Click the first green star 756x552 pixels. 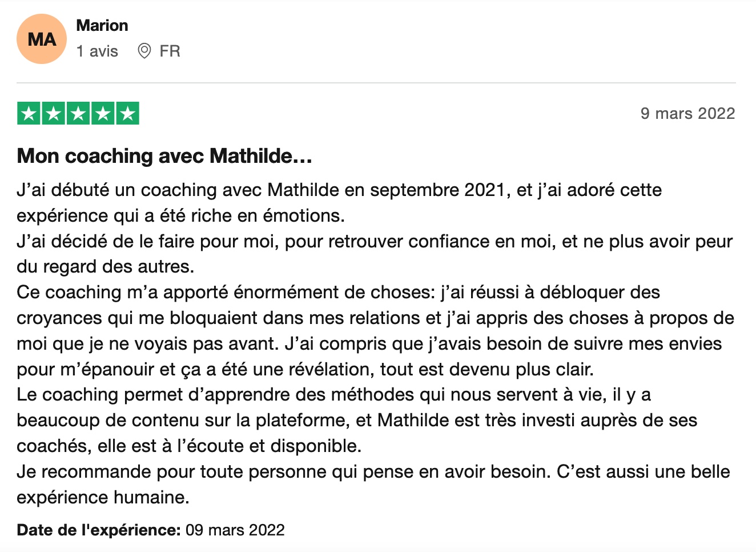[29, 113]
